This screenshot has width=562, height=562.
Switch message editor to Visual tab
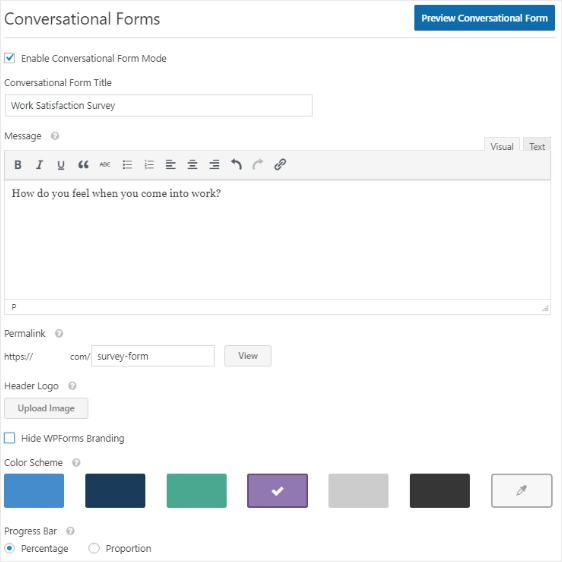(502, 145)
